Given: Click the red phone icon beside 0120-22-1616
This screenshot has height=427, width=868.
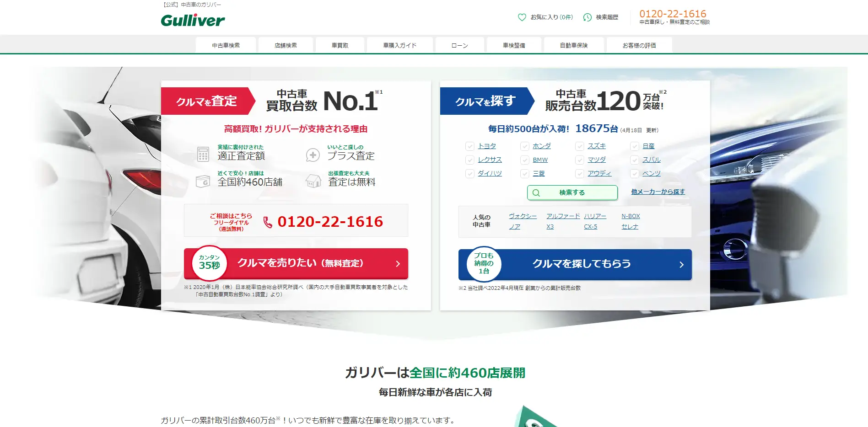Looking at the screenshot, I should coord(268,222).
